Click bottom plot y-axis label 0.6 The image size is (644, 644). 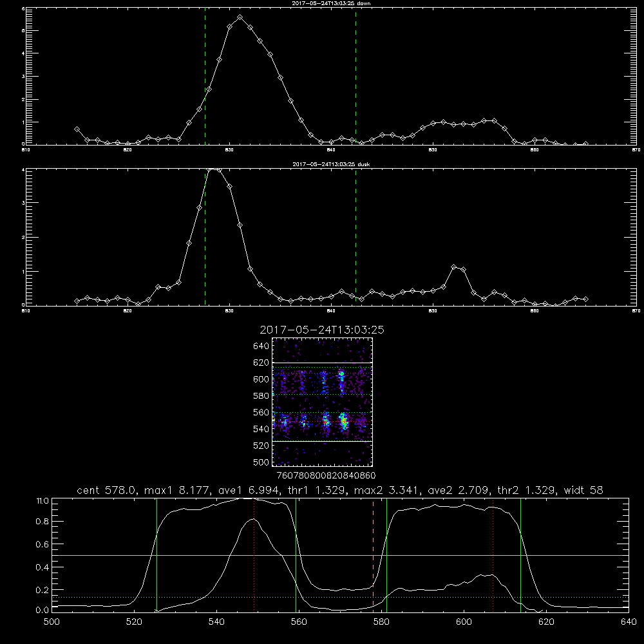(x=43, y=544)
